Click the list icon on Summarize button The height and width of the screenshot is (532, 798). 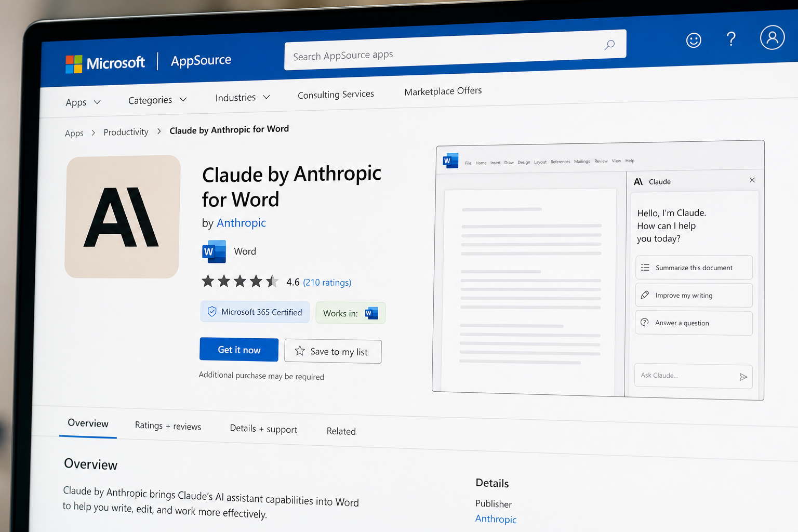(x=645, y=268)
